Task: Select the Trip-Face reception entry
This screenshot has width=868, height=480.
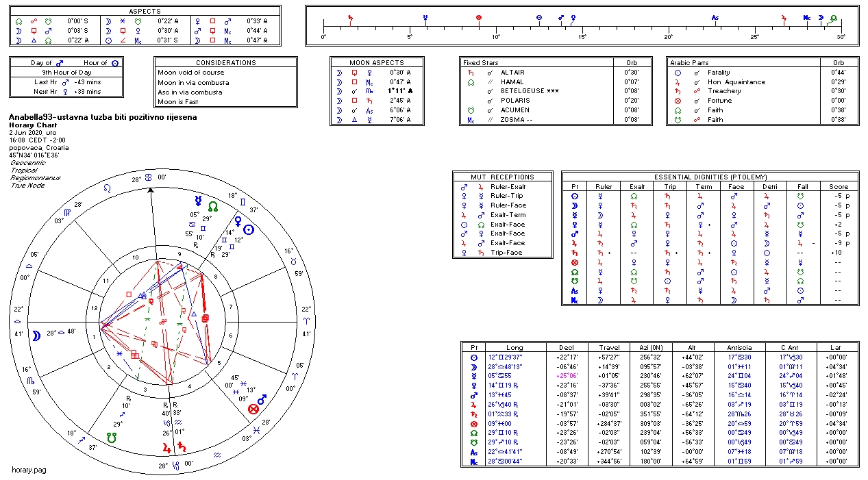Action: coord(508,252)
